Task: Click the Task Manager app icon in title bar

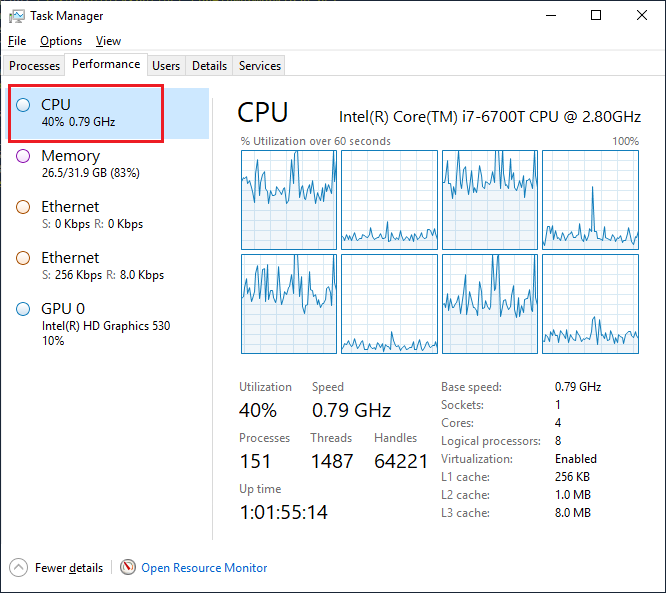Action: pos(17,16)
